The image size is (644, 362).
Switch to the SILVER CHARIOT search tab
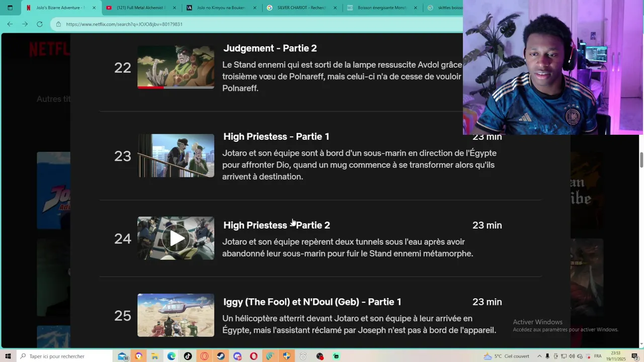pos(301,8)
